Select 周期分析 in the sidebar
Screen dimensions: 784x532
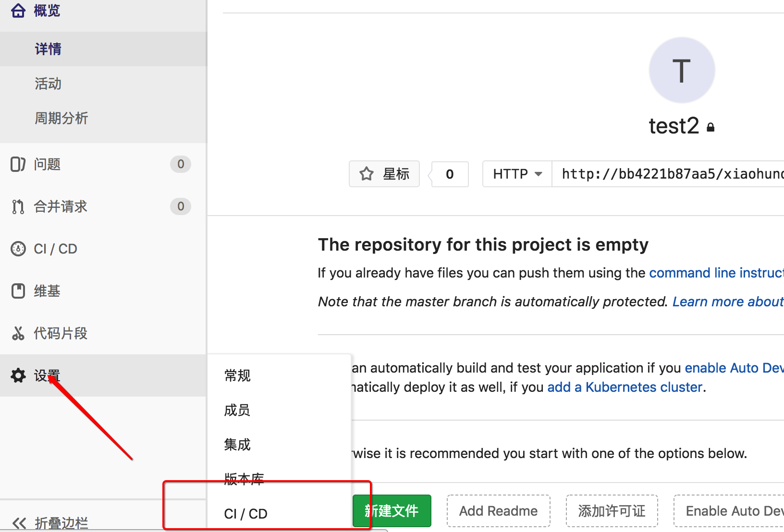coord(61,118)
